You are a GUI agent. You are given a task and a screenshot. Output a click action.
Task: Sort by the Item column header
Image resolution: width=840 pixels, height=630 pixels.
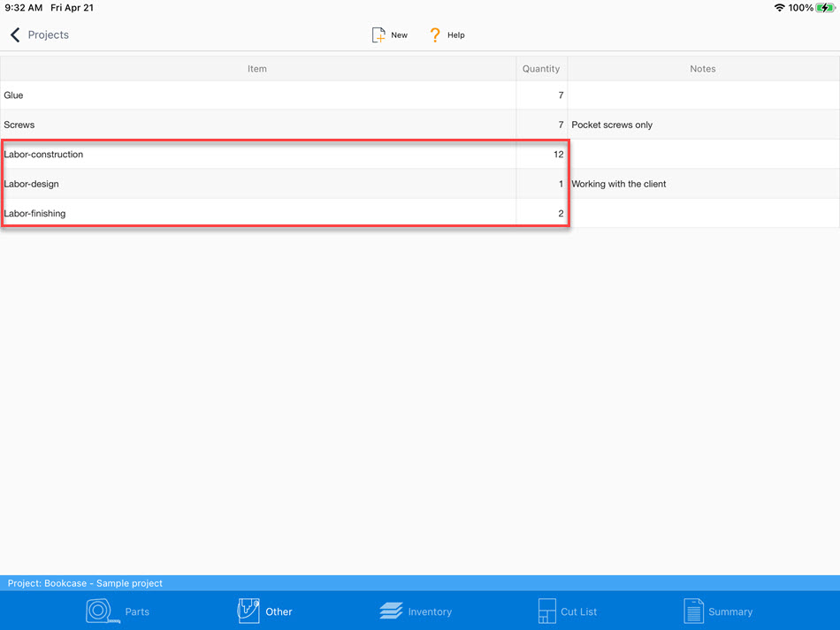coord(257,69)
